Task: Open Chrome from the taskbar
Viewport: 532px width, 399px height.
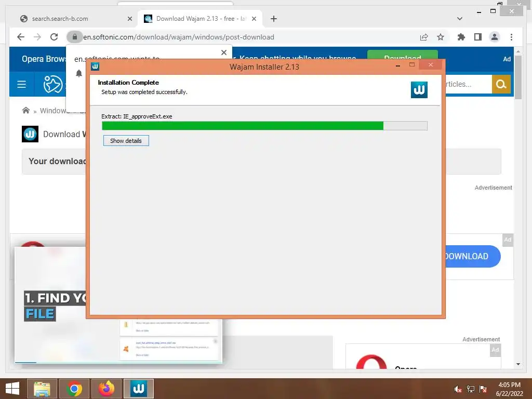Action: [74, 389]
